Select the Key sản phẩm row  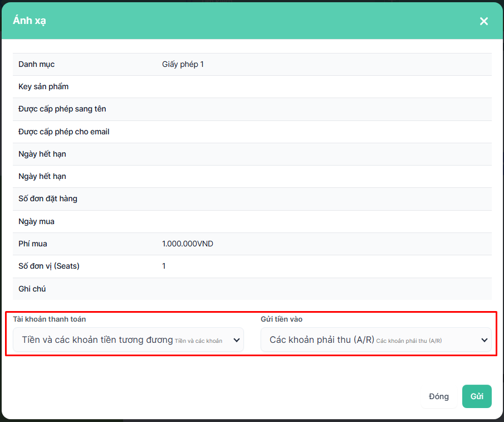coord(43,87)
